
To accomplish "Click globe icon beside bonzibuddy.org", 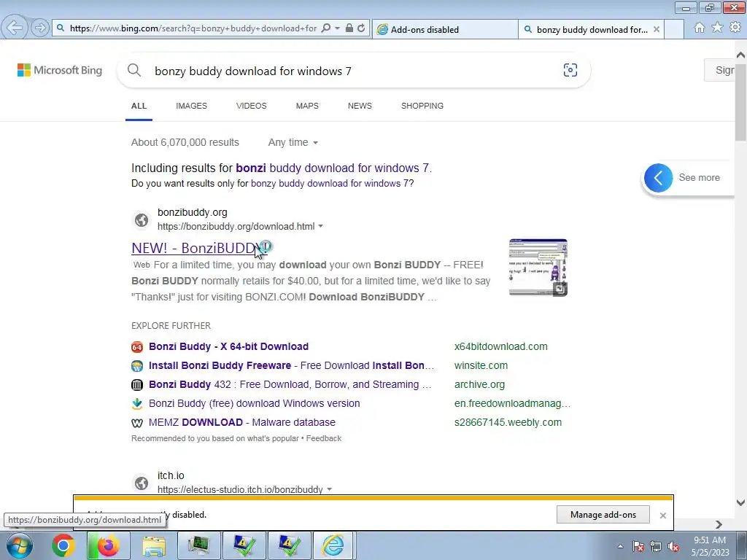I will 142,220.
